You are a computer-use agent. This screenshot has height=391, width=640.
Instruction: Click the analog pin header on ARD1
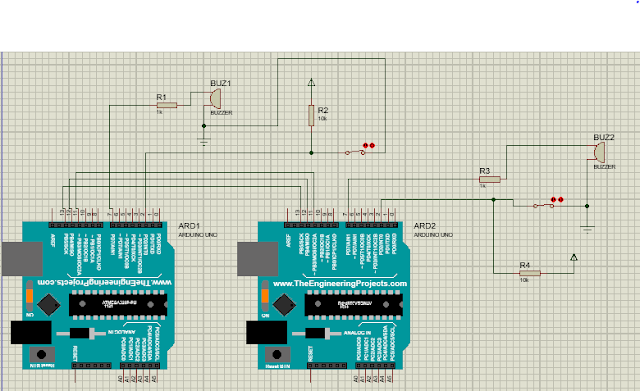click(x=140, y=366)
